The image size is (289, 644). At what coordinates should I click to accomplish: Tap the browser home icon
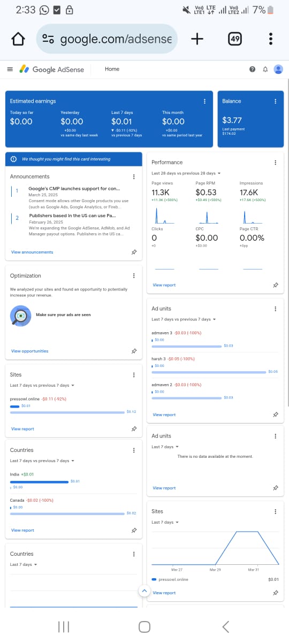pos(18,39)
